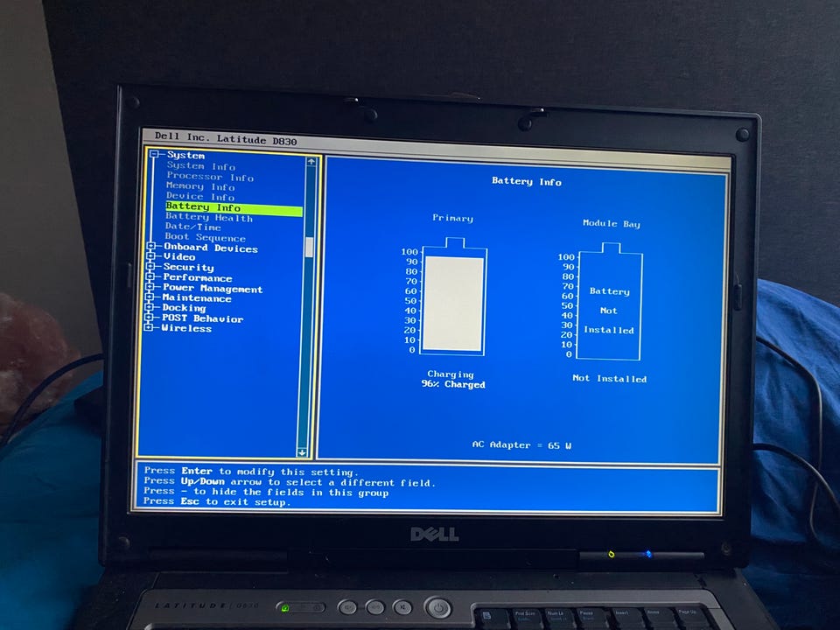The width and height of the screenshot is (840, 630).
Task: Click tree panel scrollbar thumb
Action: coord(309,247)
